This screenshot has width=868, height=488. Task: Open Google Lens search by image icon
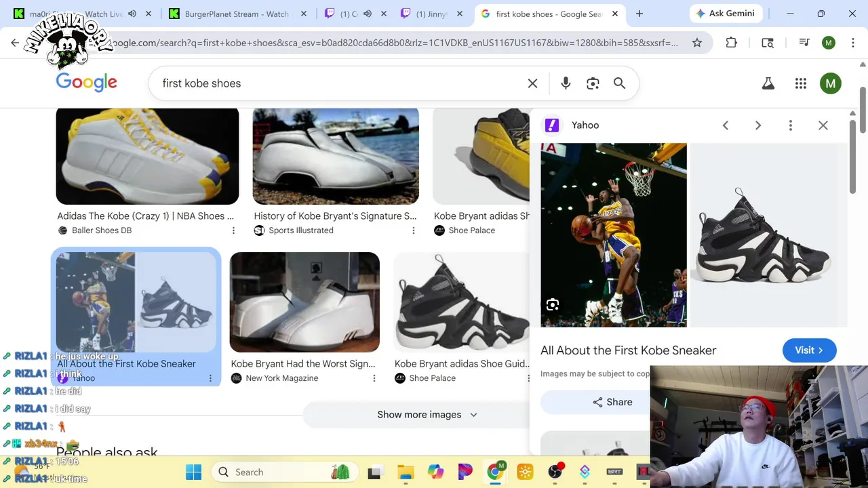(593, 83)
